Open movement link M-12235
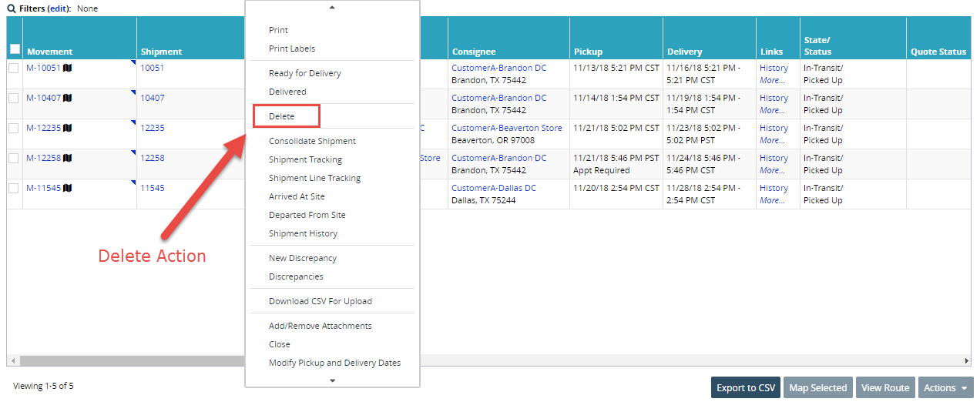 43,128
